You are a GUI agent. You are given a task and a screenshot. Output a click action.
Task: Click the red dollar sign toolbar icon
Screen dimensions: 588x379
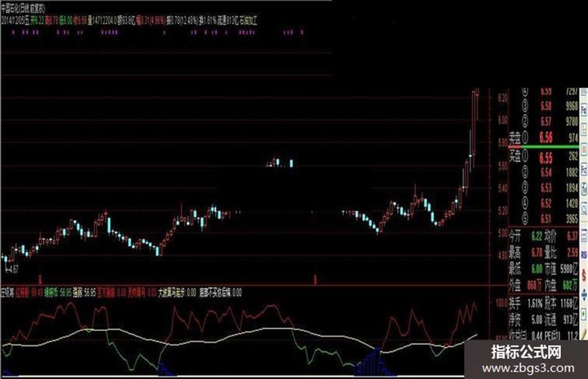(x=584, y=276)
